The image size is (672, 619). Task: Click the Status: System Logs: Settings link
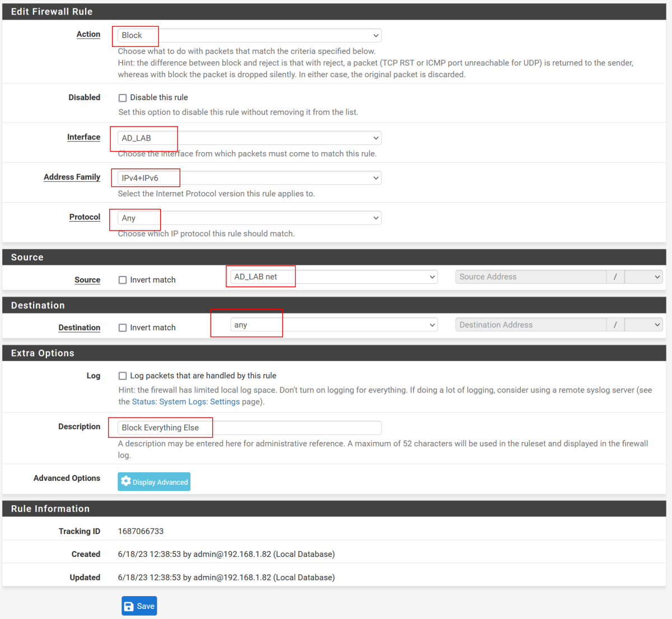tap(186, 402)
